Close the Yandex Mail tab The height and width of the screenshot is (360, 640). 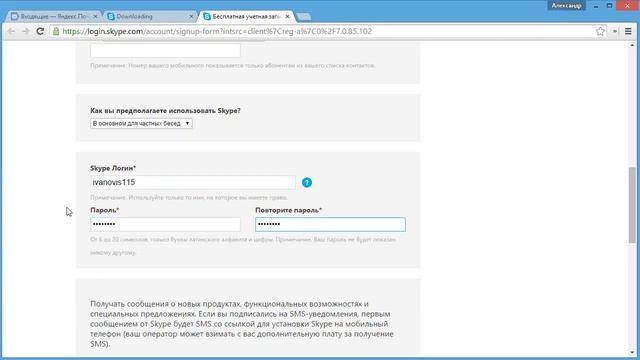pos(95,16)
